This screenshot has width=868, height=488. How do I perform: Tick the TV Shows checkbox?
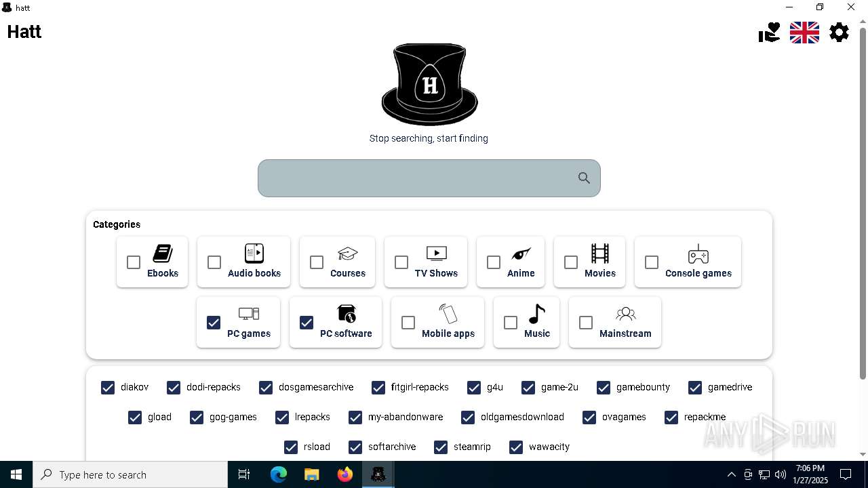coord(401,262)
